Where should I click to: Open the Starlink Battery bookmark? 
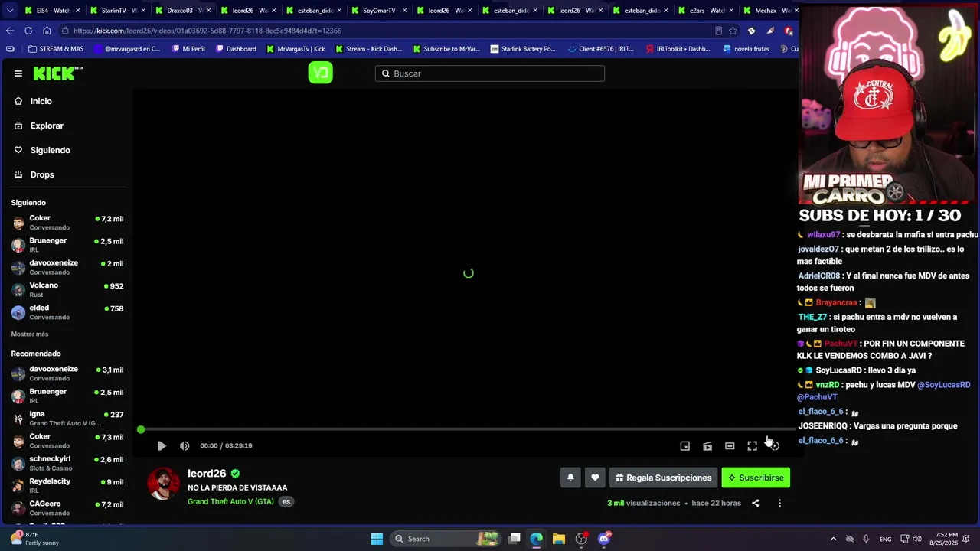pyautogui.click(x=523, y=49)
